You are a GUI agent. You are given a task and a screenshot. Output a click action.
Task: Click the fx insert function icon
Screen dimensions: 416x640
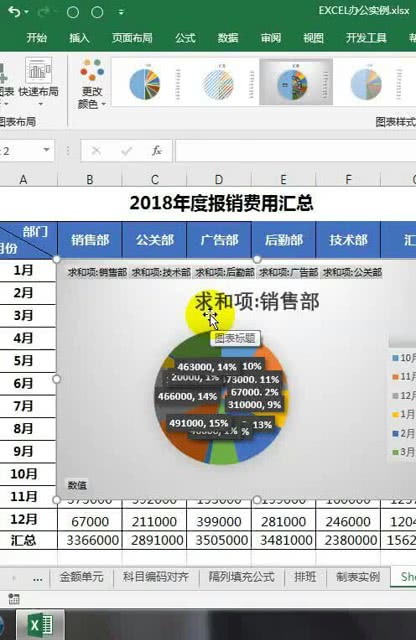point(157,151)
